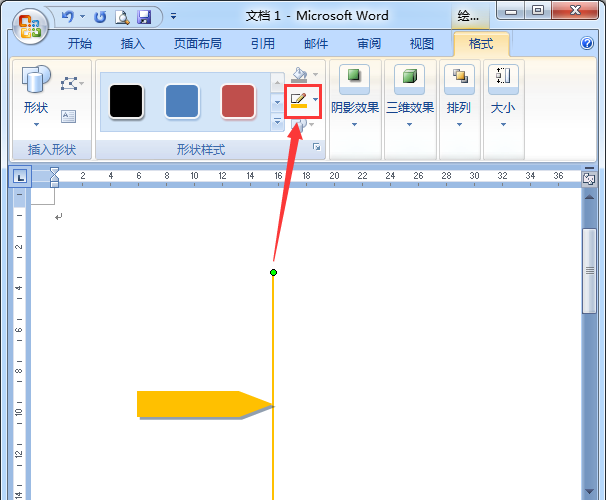Click the Redo icon in Quick Access
Viewport: 606px width, 500px height.
(100, 17)
